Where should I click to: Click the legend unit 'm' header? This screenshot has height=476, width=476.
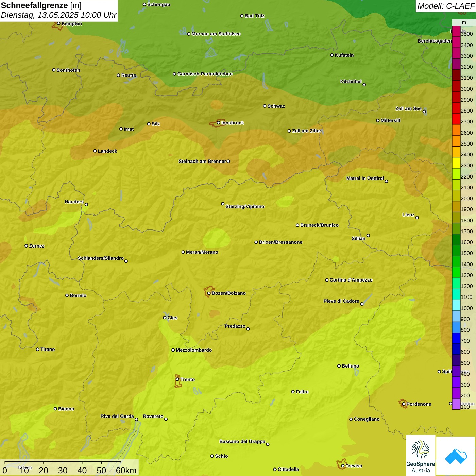[464, 22]
